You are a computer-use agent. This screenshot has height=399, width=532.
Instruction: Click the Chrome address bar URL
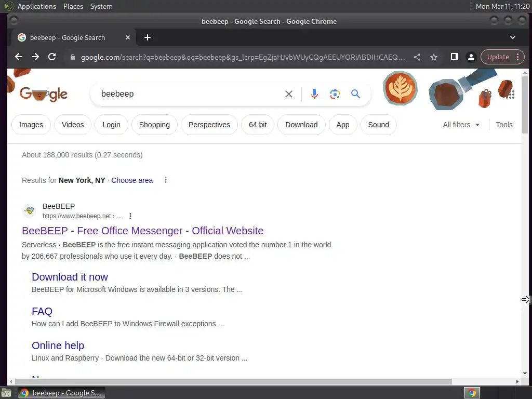[x=243, y=57]
